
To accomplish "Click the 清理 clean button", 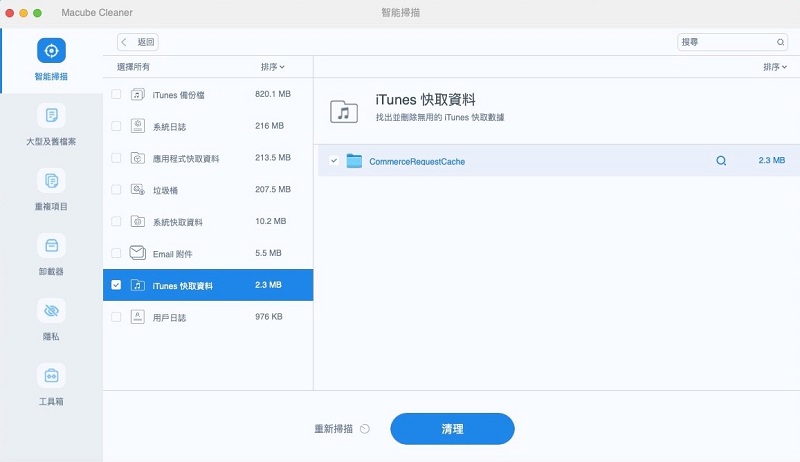I will click(453, 429).
